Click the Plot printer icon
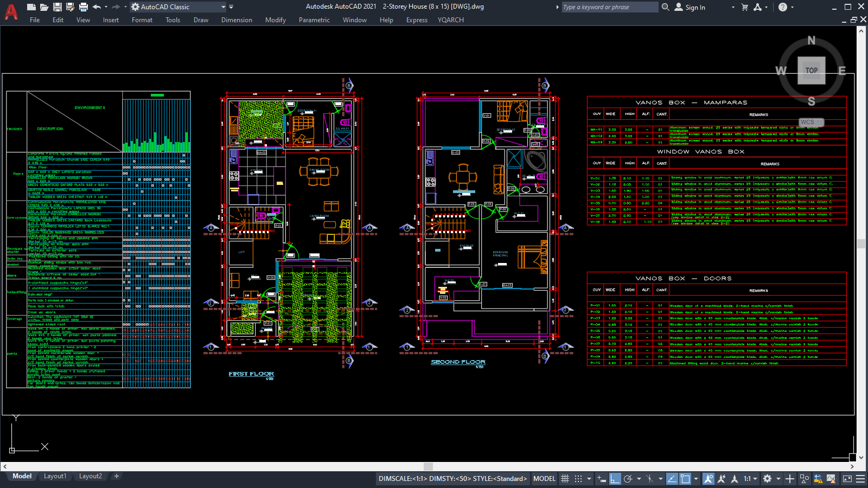Image resolution: width=868 pixels, height=488 pixels. (83, 7)
